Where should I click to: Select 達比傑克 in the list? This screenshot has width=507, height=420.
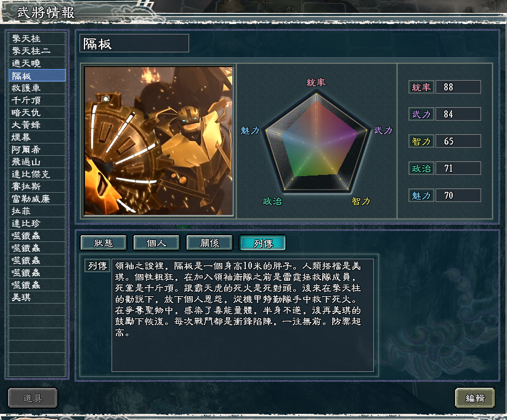(37, 174)
